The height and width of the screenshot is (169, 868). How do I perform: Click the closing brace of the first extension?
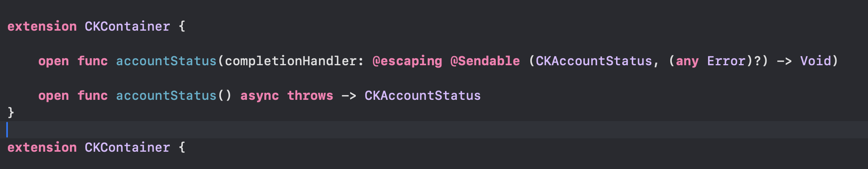[11, 112]
